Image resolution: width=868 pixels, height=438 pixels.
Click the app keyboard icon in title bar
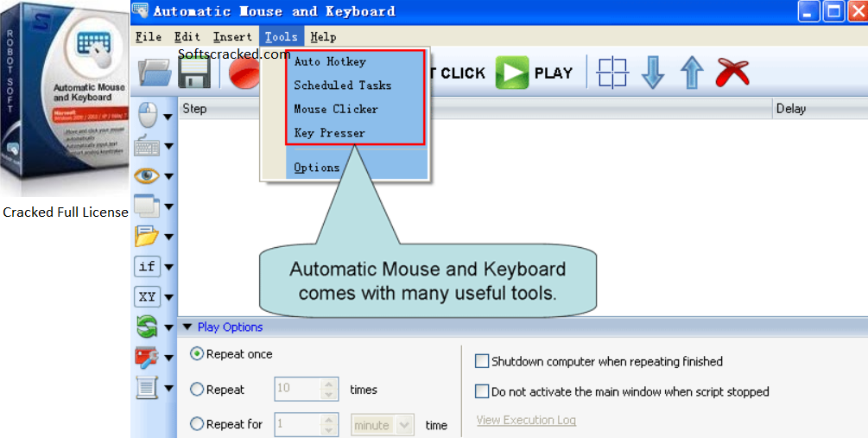[141, 10]
